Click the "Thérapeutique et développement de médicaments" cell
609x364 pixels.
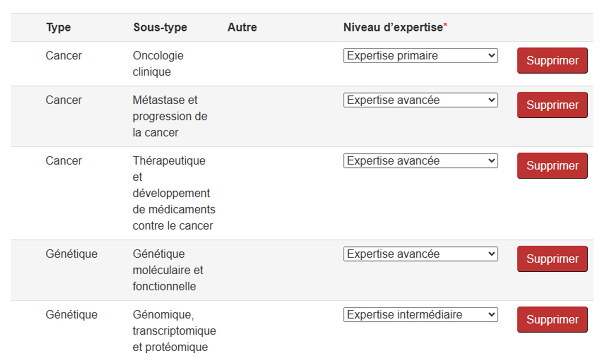[174, 193]
